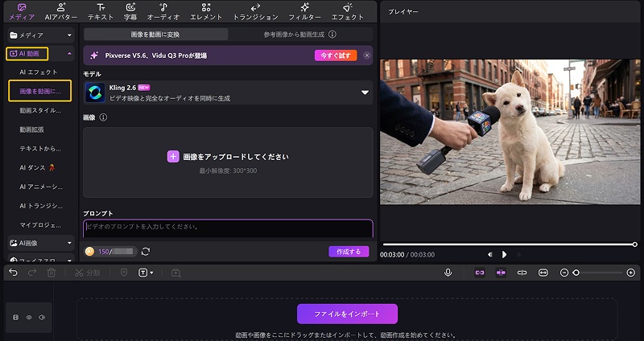This screenshot has width=644, height=341.
Task: Select テキストから... in sidebar
Action: click(39, 149)
